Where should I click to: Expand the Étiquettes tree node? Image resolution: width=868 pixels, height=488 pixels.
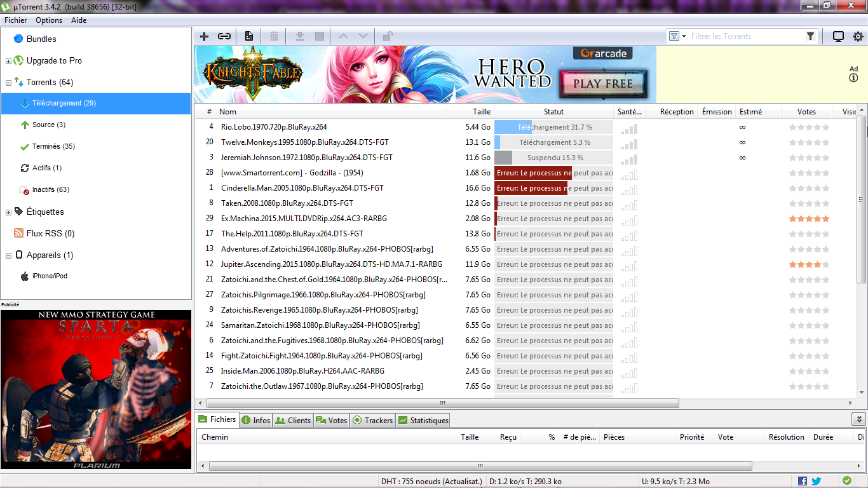[x=8, y=212]
